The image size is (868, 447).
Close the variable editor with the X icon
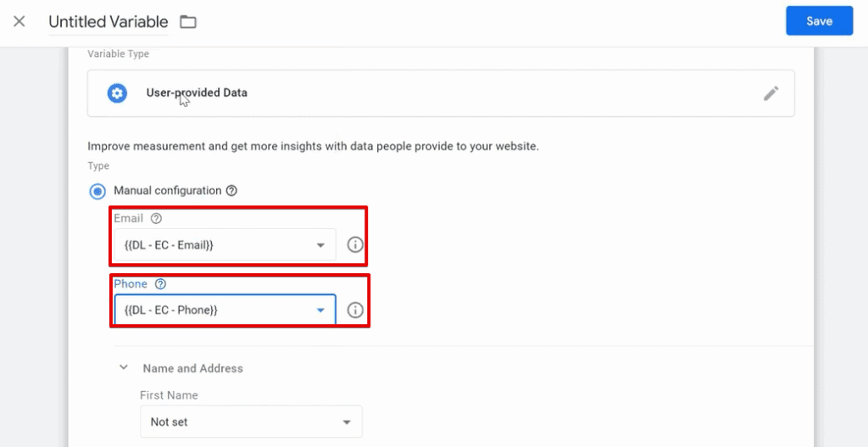(19, 22)
